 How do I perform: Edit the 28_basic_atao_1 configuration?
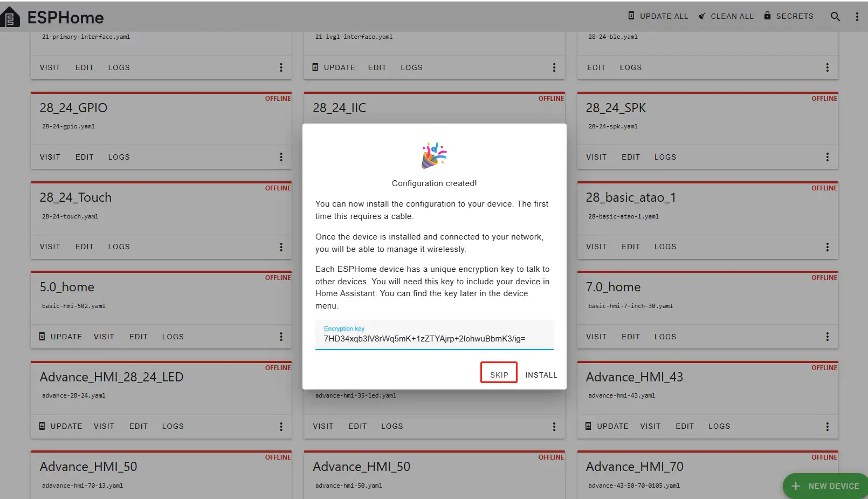(630, 247)
